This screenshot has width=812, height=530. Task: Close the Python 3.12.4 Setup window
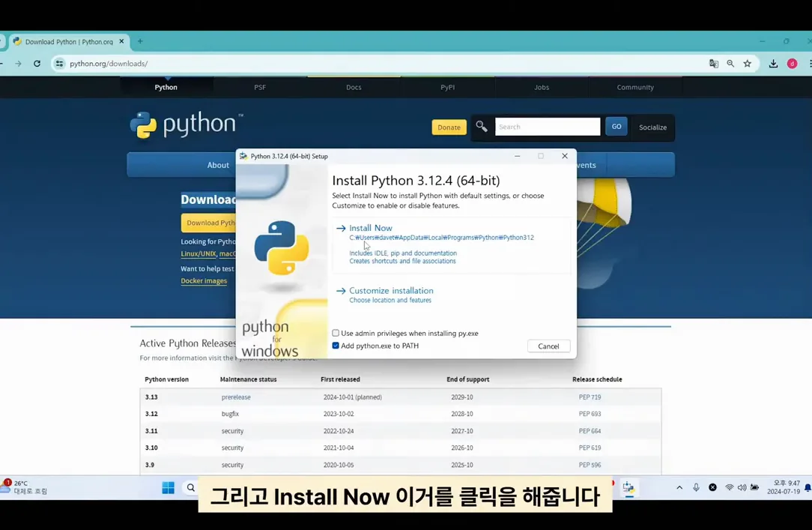click(565, 156)
